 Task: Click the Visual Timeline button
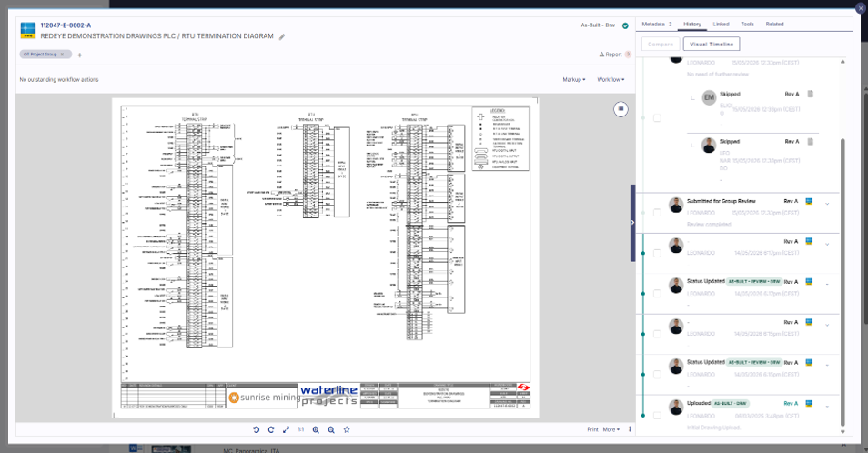(x=712, y=45)
